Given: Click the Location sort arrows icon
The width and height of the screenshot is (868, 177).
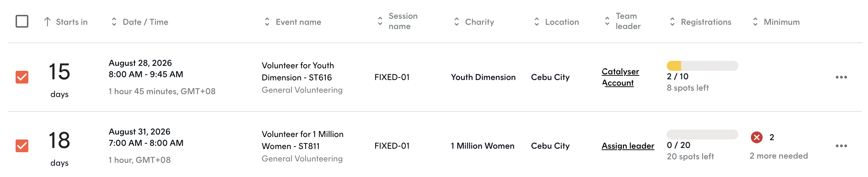Looking at the screenshot, I should tap(536, 22).
